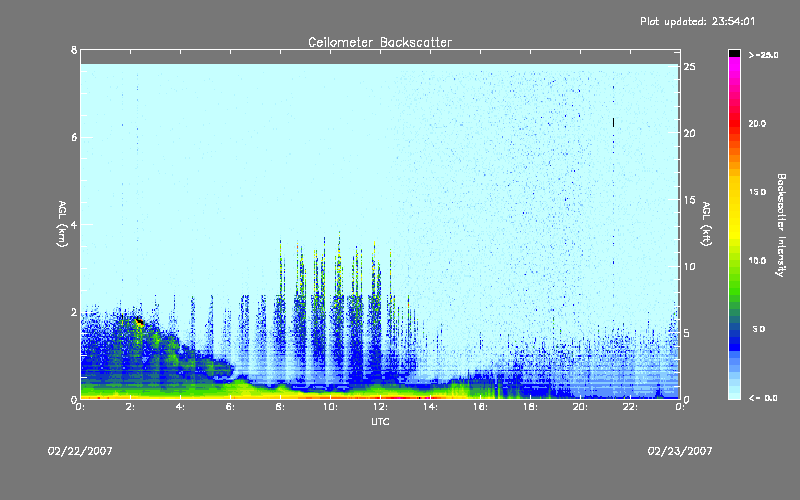Click the '18:' UTC tick label
Image resolution: width=800 pixels, height=500 pixels.
[x=530, y=407]
